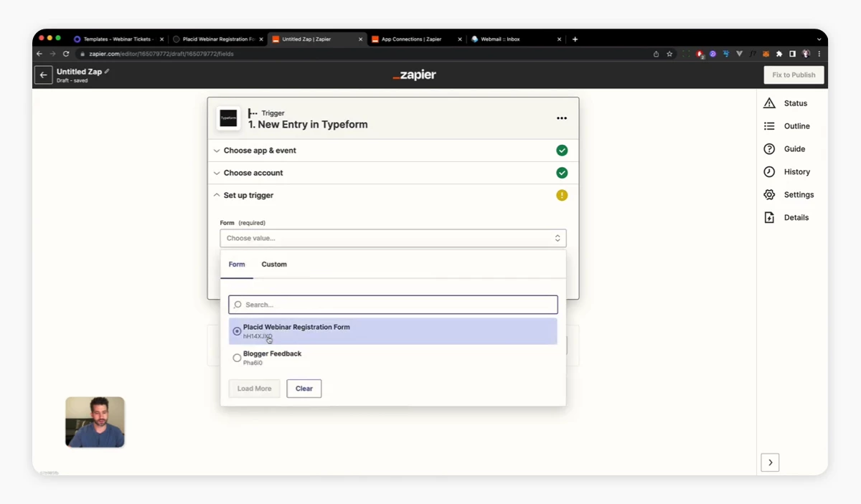This screenshot has height=504, width=861.
Task: Open the MetaMask fox extension
Action: [x=766, y=54]
